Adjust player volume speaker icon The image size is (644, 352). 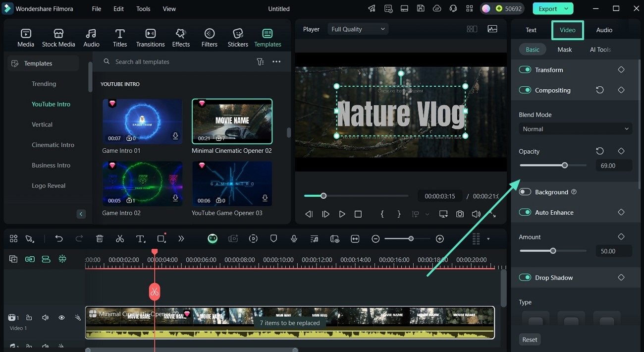pyautogui.click(x=476, y=214)
